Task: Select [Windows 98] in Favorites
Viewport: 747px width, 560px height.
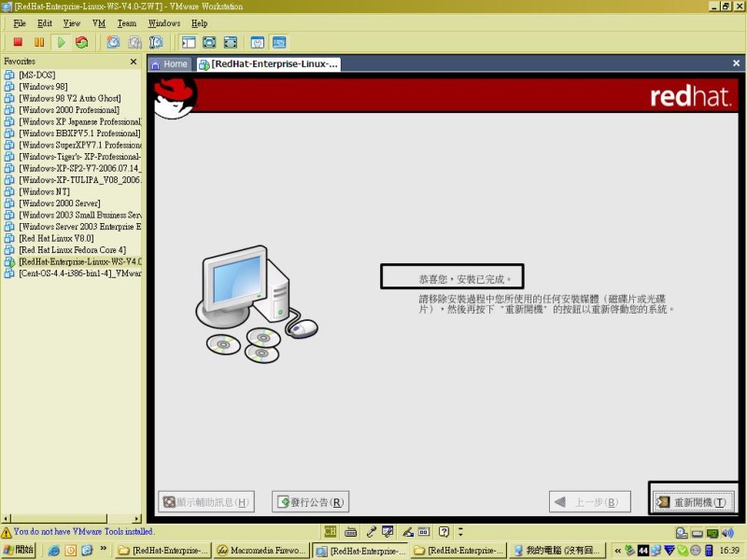Action: tap(43, 87)
